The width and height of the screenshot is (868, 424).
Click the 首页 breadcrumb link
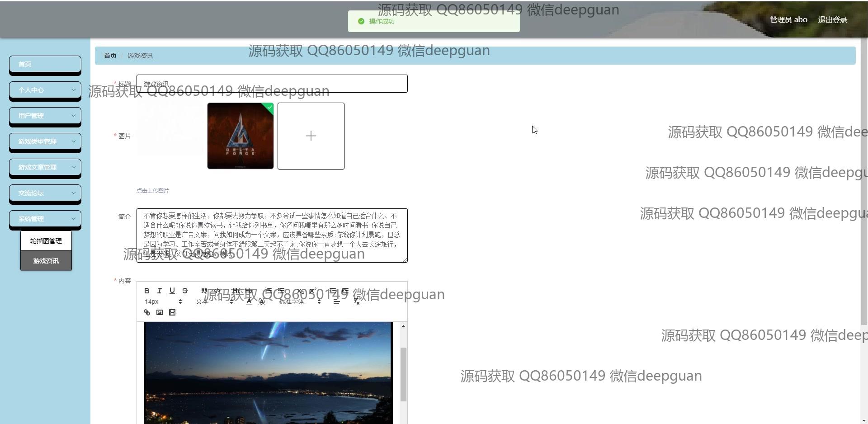point(110,56)
